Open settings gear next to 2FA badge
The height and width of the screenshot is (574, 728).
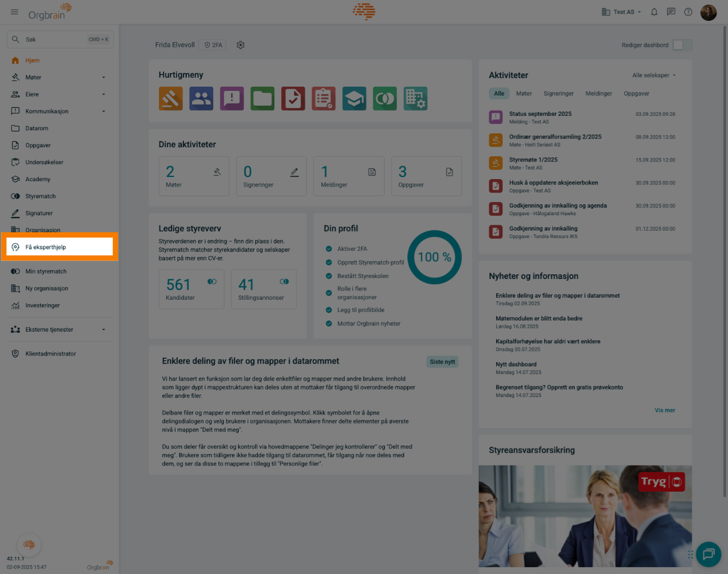click(x=240, y=45)
